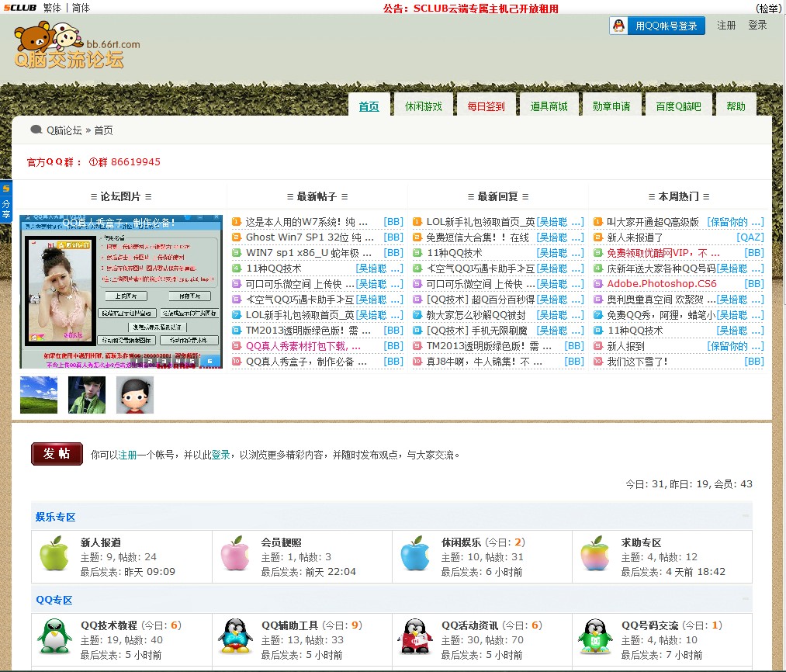Open the QQ技术教程 forum
This screenshot has width=786, height=672.
tap(109, 625)
